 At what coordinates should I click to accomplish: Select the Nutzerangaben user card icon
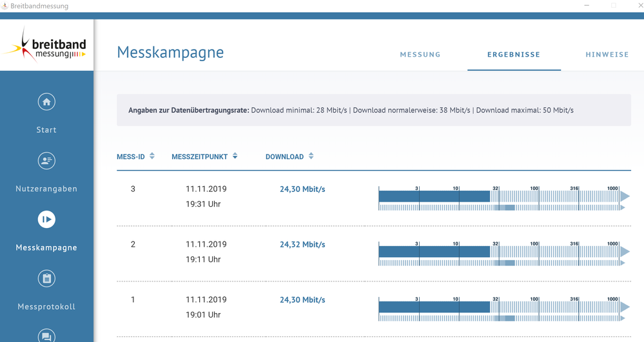pyautogui.click(x=46, y=160)
